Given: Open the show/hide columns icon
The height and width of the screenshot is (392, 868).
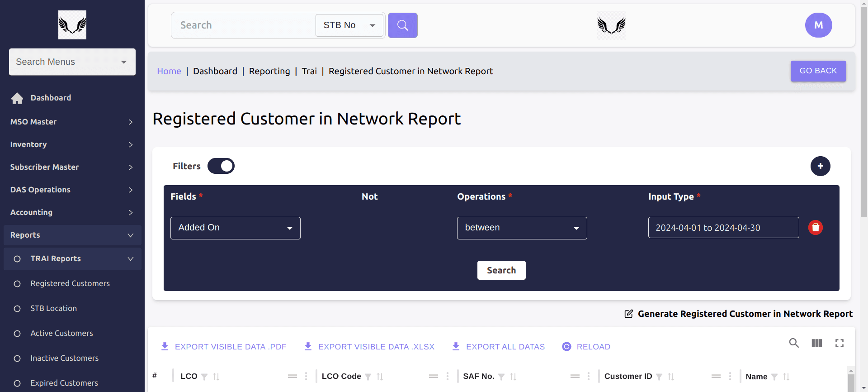Looking at the screenshot, I should click(816, 343).
